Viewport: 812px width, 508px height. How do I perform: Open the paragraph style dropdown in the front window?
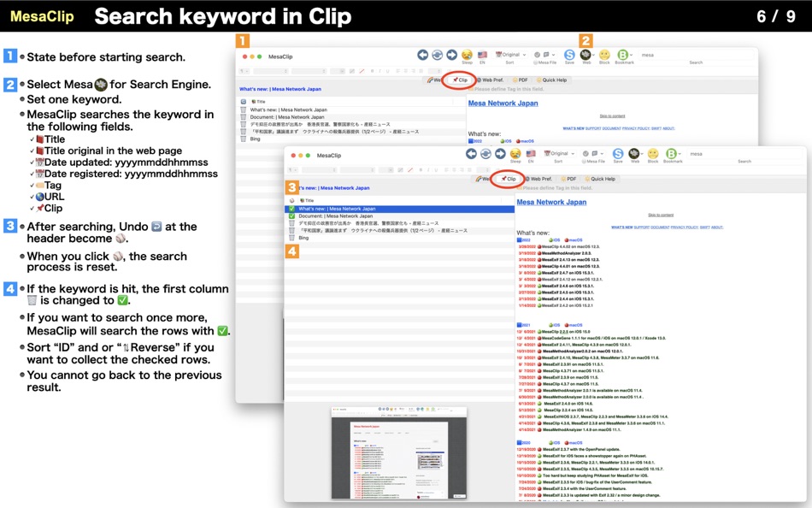point(292,170)
